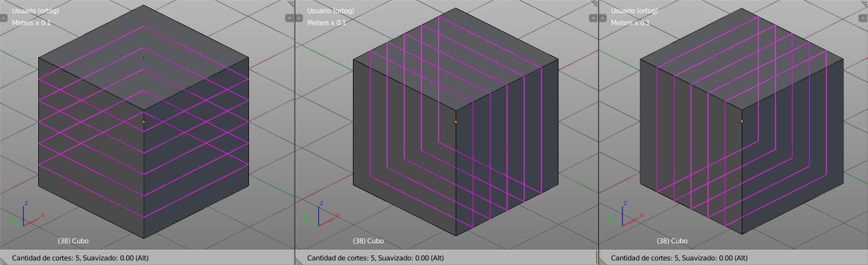Click '(38) Cubo' label in middle viewport
Viewport: 868px width, 265px height.
[368, 241]
